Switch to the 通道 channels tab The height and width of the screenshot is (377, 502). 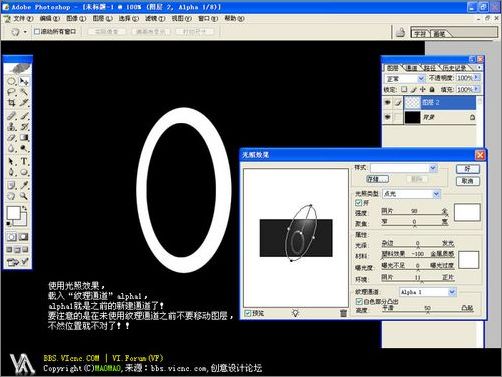click(x=411, y=68)
